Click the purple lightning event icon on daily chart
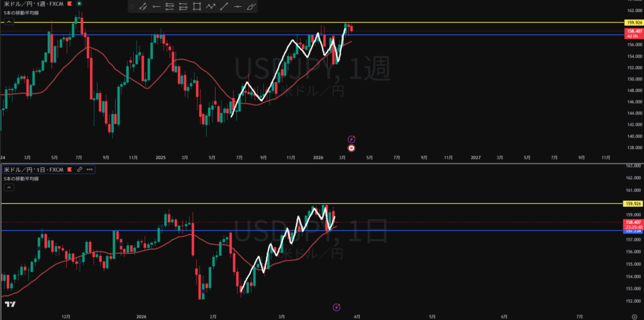Image resolution: width=644 pixels, height=320 pixels. click(336, 307)
